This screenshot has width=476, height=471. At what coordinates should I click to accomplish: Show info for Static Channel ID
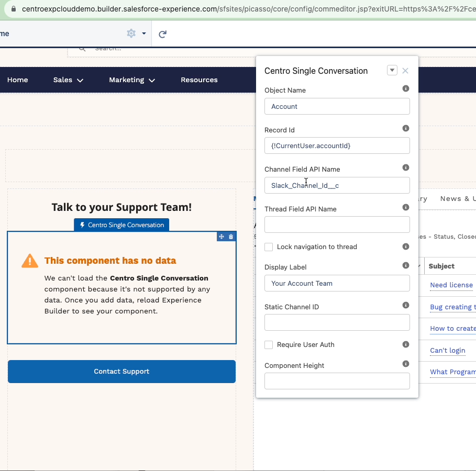(406, 305)
